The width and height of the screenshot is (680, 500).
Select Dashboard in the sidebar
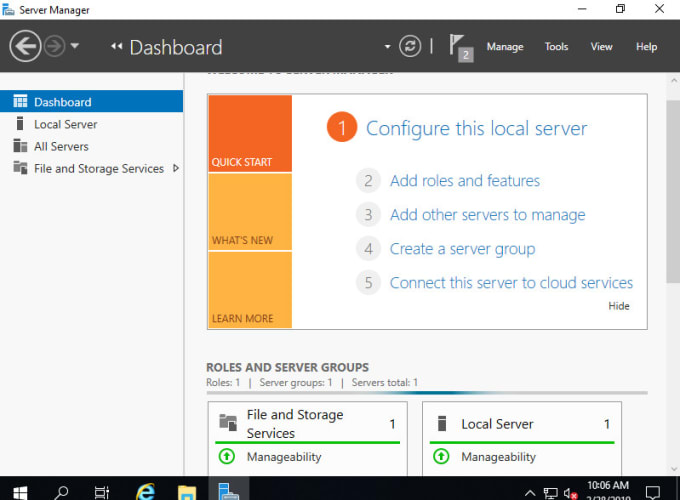tap(92, 101)
